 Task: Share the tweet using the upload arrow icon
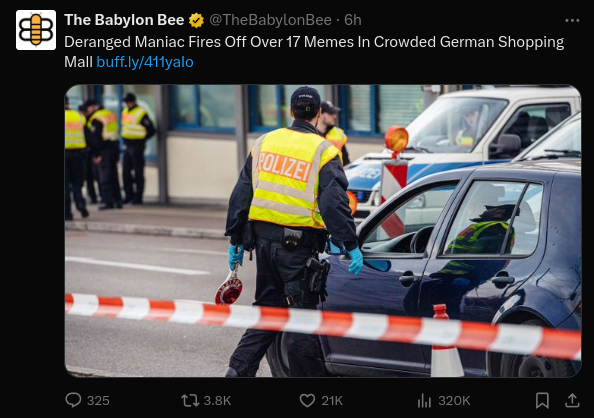coord(572,401)
